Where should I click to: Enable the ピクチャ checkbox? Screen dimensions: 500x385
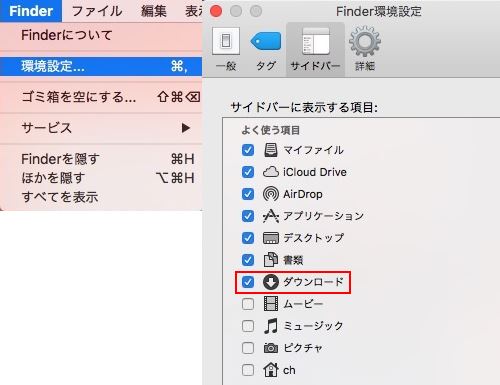click(248, 348)
